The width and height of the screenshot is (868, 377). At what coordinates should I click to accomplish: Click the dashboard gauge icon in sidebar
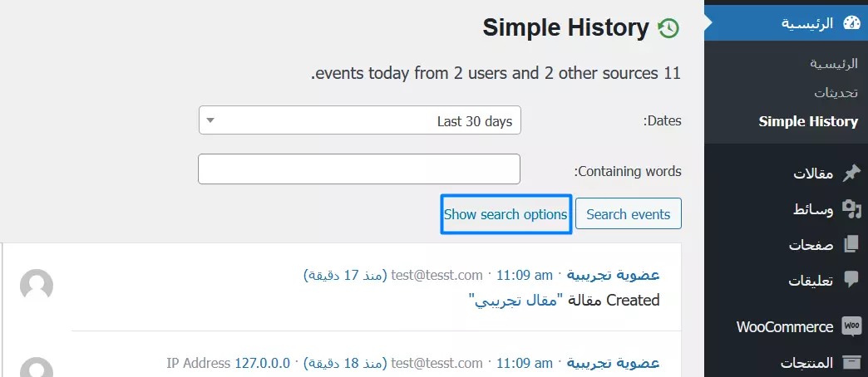tap(851, 22)
